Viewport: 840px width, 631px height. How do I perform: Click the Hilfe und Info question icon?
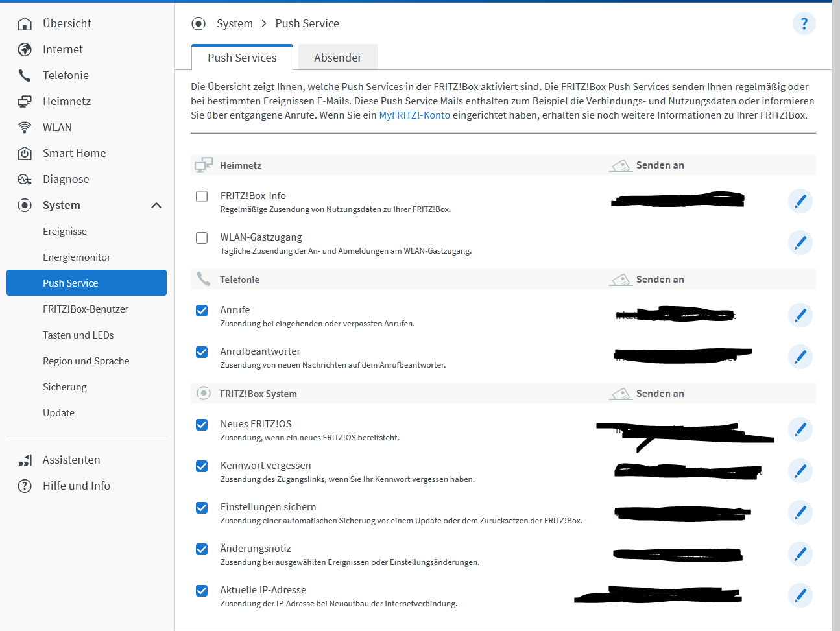(25, 486)
